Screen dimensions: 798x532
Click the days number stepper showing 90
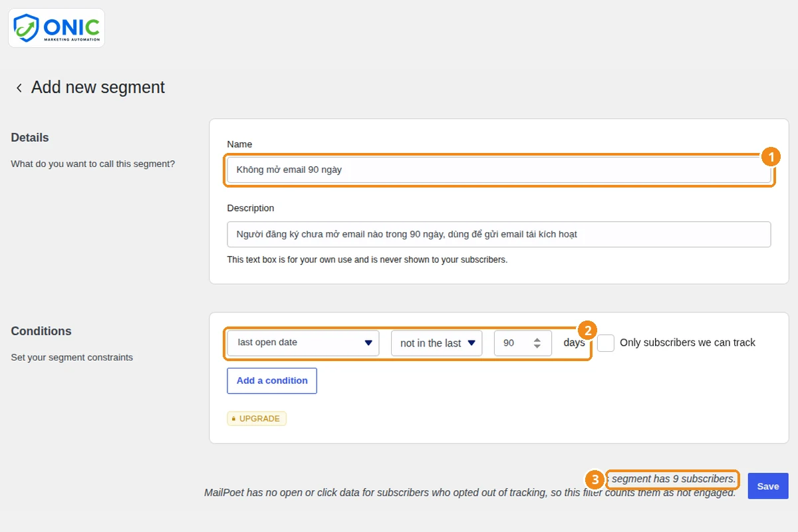[x=523, y=343]
